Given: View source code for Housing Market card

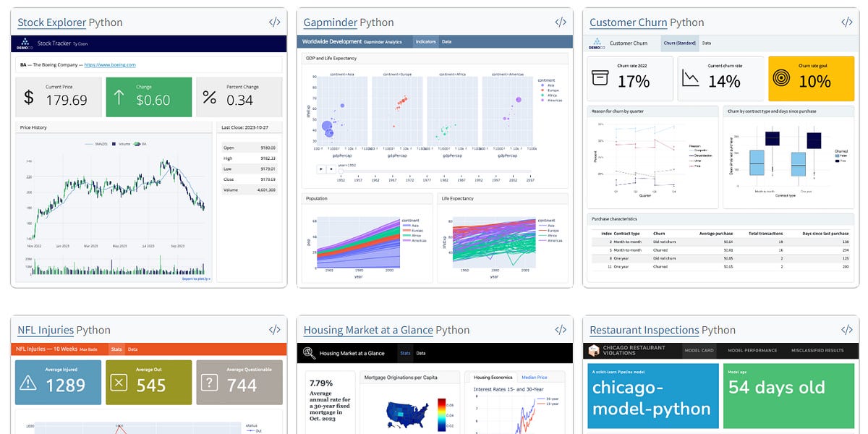Looking at the screenshot, I should tap(560, 330).
